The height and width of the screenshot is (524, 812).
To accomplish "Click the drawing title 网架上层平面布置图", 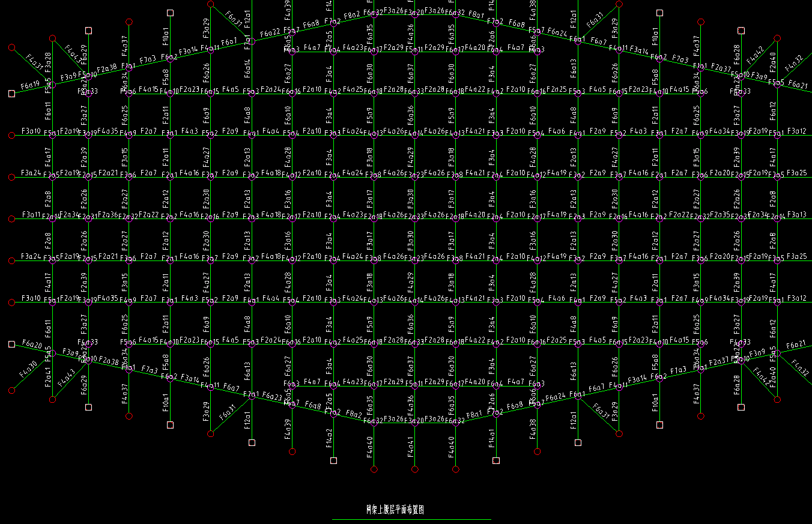I will 395,510.
